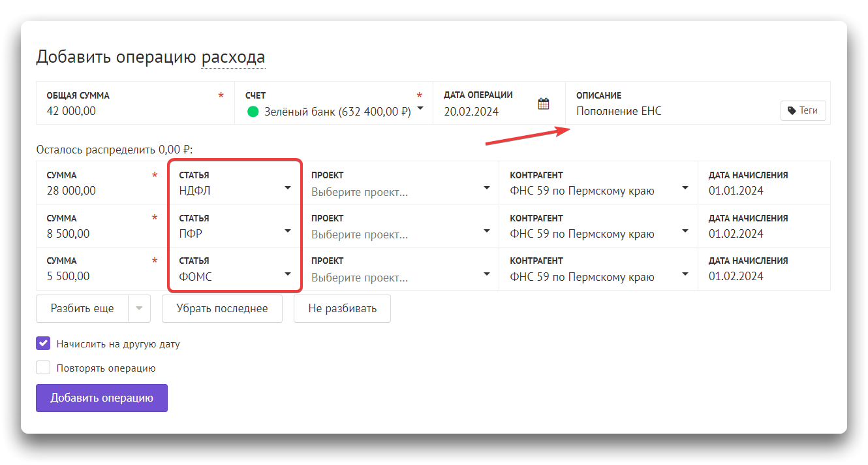Click the Не разбивать button
868x465 pixels.
tap(342, 309)
